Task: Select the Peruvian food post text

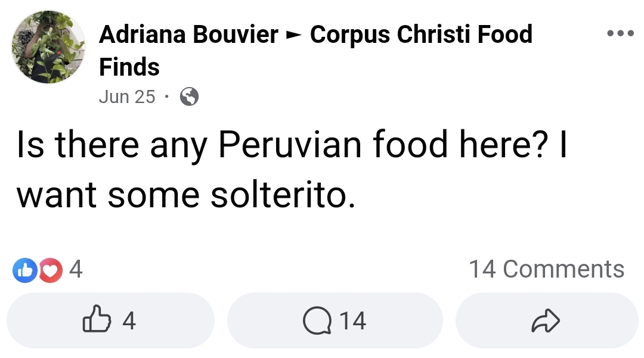Action: [x=292, y=169]
